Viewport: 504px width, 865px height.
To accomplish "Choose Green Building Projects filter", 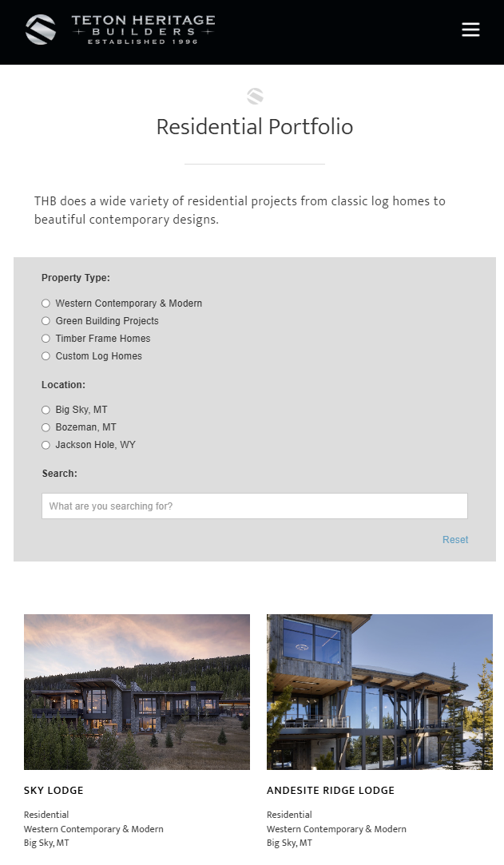I will 46,320.
